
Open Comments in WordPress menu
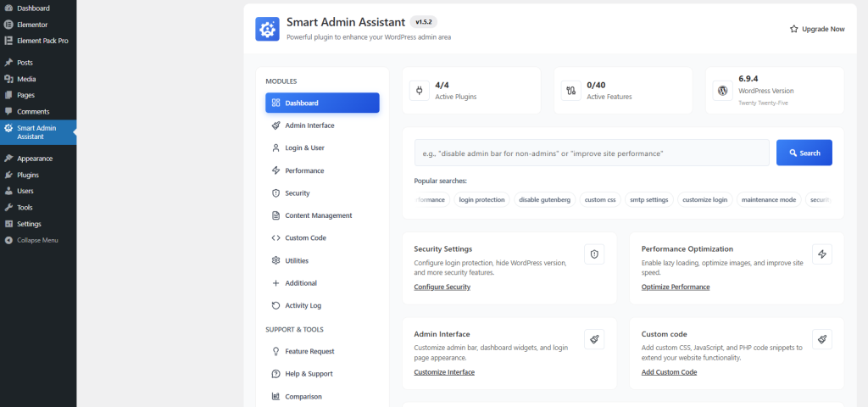coord(38,111)
